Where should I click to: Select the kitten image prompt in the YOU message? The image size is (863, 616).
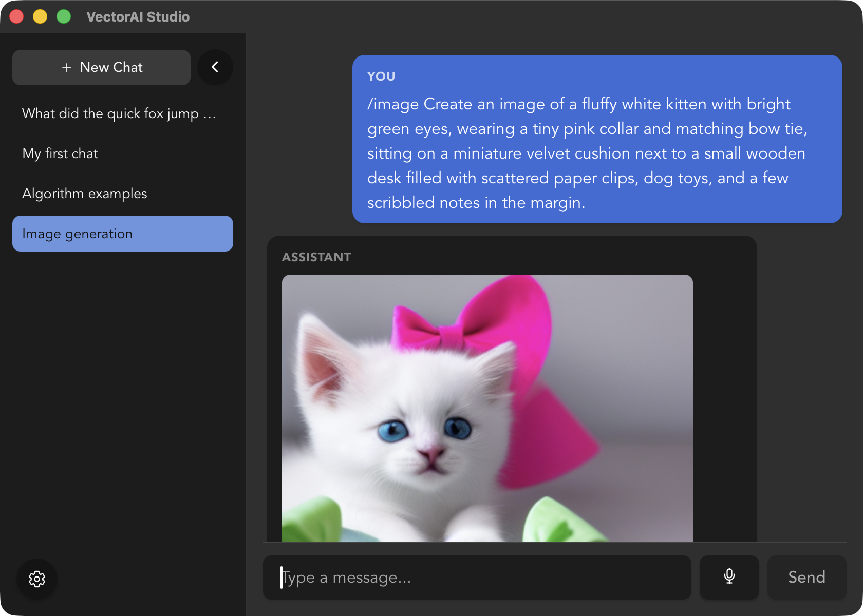(587, 153)
